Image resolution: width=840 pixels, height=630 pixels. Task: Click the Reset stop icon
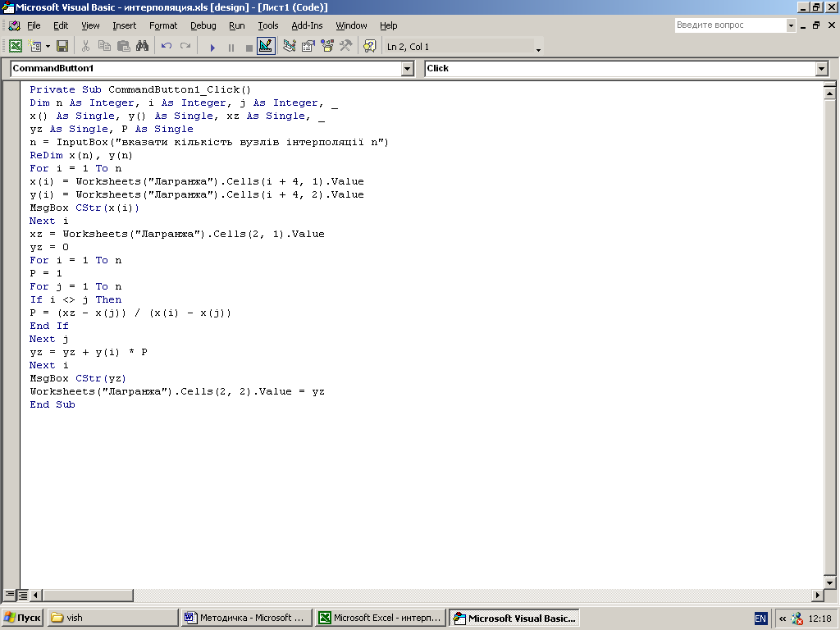(249, 47)
